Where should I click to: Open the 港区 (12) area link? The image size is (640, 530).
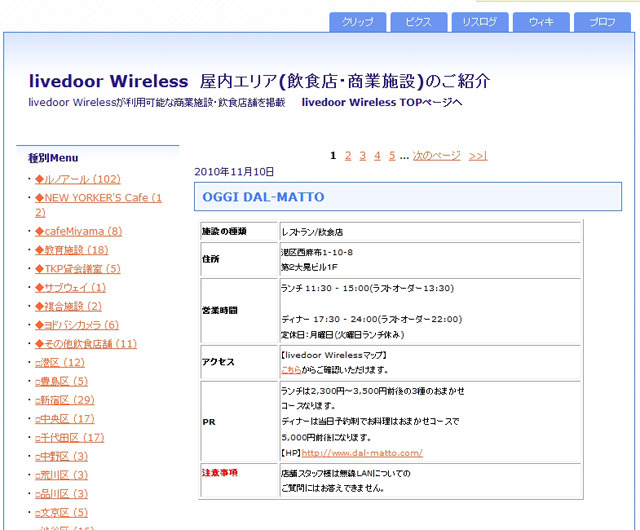[60, 363]
